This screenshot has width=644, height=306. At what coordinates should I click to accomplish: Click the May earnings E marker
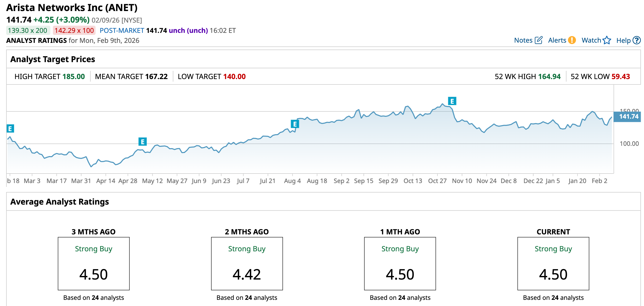(x=143, y=141)
